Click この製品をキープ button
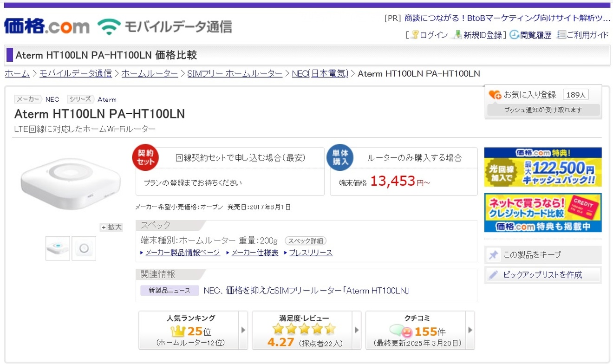The image size is (613, 364). pos(542,254)
